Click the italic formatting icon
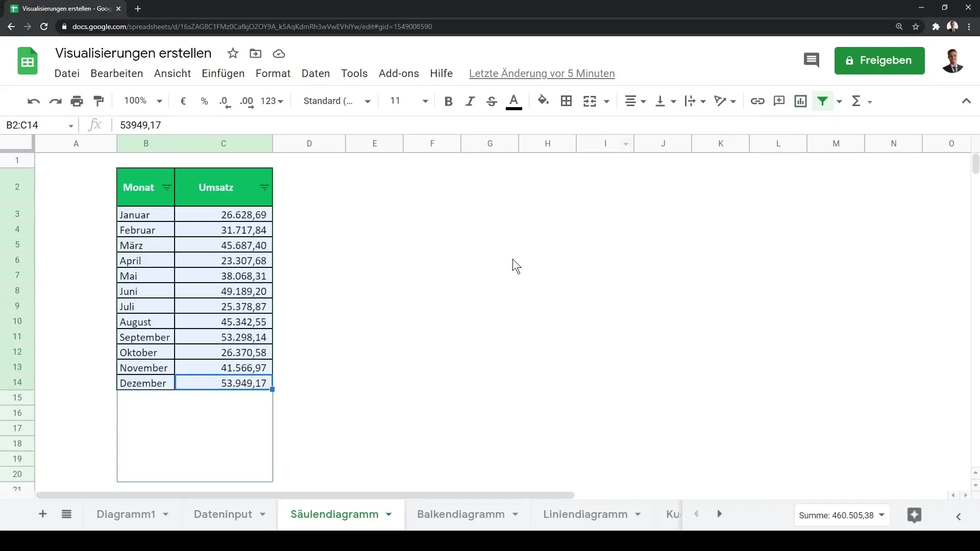Viewport: 980px width, 551px height. [x=471, y=101]
